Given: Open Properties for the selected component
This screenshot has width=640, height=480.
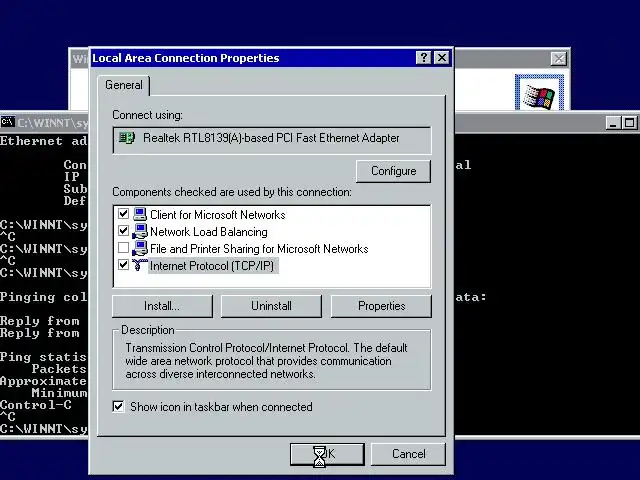Looking at the screenshot, I should coord(381,306).
